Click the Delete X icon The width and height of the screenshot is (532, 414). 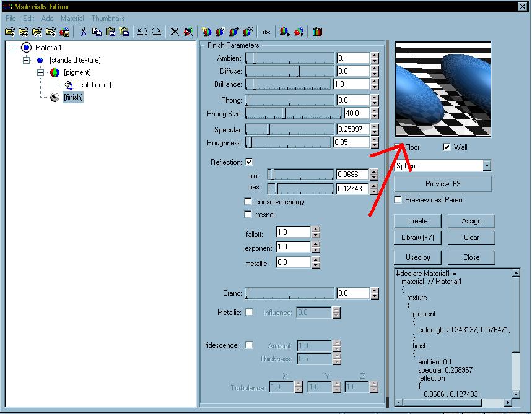175,32
